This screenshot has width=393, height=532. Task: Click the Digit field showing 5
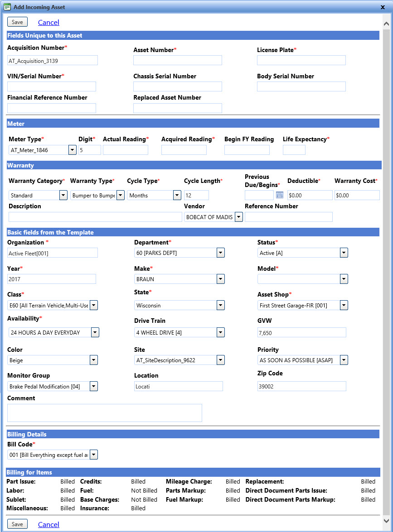point(90,150)
